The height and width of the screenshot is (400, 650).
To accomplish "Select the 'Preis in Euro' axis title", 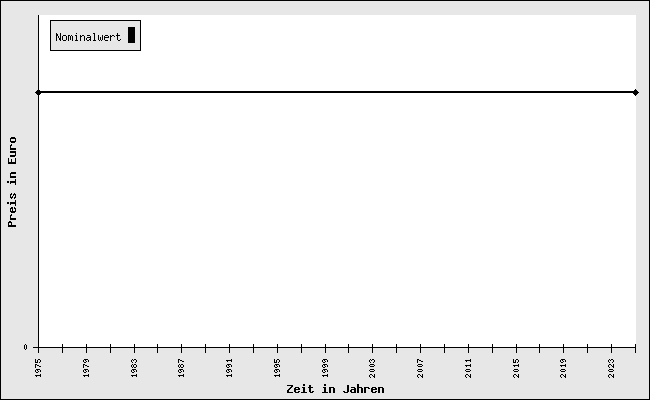I will click(13, 182).
